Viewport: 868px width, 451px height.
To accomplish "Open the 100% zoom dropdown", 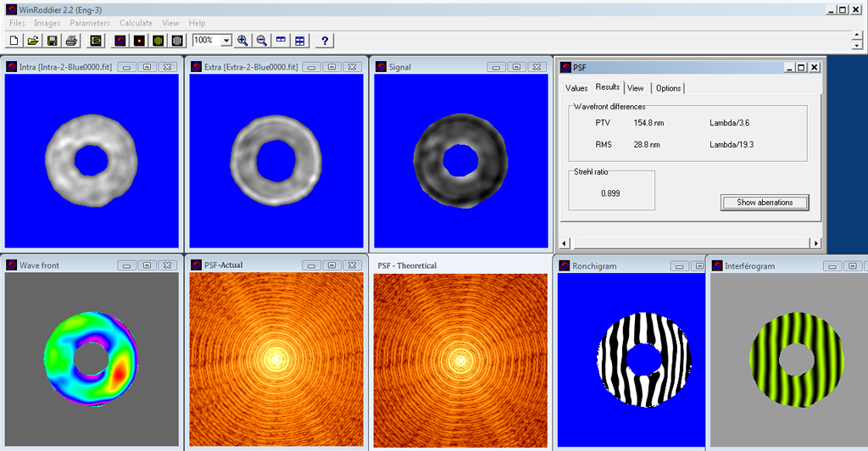I will pyautogui.click(x=225, y=41).
